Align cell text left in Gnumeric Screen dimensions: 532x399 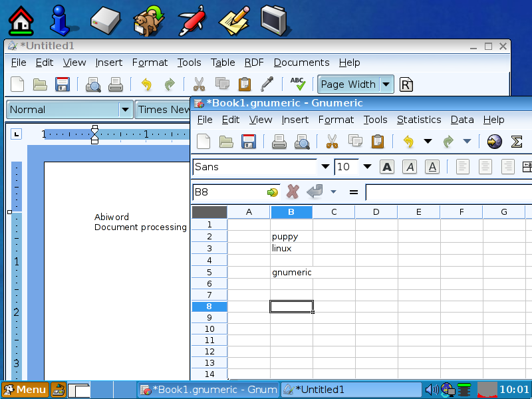point(462,167)
